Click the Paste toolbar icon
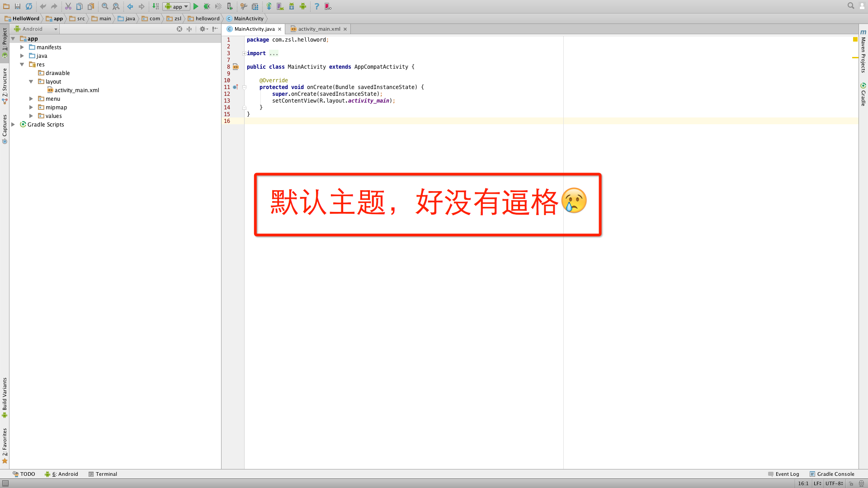This screenshot has width=868, height=488. (x=91, y=6)
